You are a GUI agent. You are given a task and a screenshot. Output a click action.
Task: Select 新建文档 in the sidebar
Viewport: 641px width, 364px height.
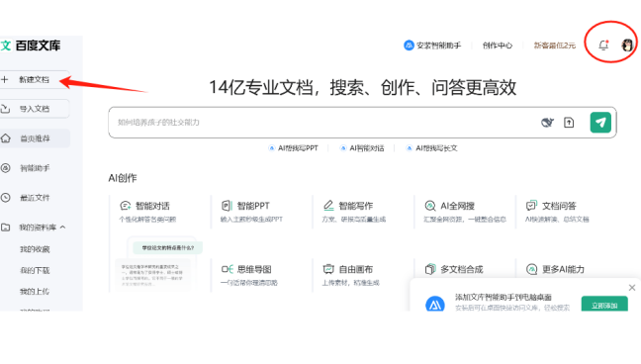pos(35,79)
